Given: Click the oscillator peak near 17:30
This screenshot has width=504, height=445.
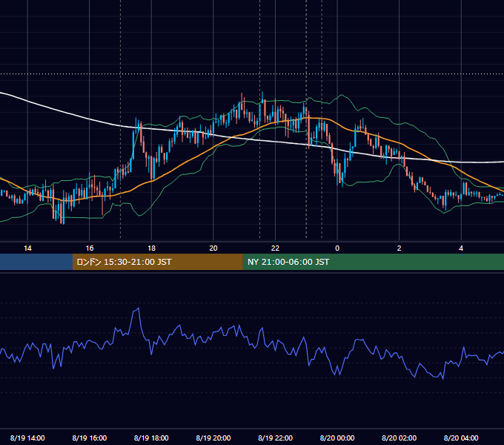Looking at the screenshot, I should click(138, 309).
